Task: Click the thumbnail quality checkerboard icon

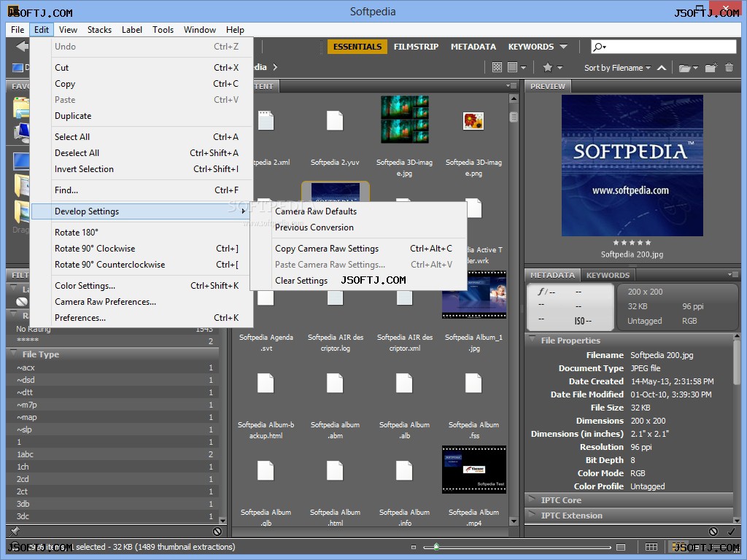Action: (x=497, y=67)
